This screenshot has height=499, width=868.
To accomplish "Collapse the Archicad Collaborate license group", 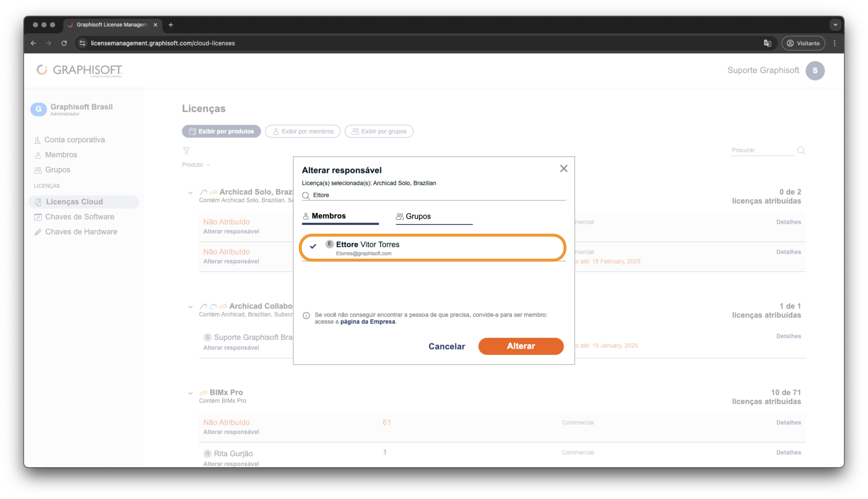I will 190,307.
